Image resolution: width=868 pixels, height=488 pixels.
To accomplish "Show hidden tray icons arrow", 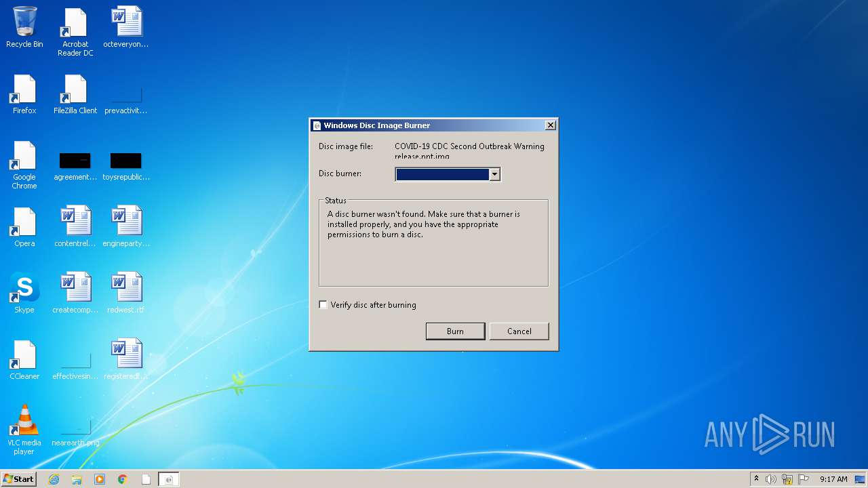I will [756, 479].
